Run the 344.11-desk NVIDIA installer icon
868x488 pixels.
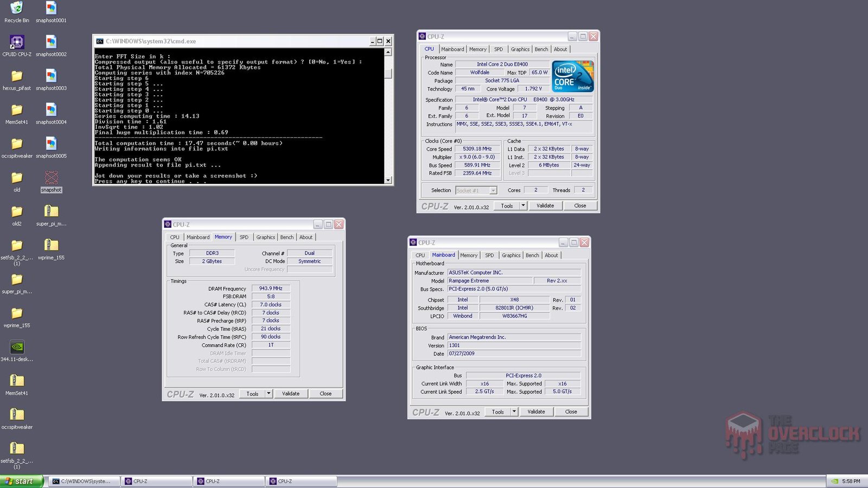[x=16, y=347]
